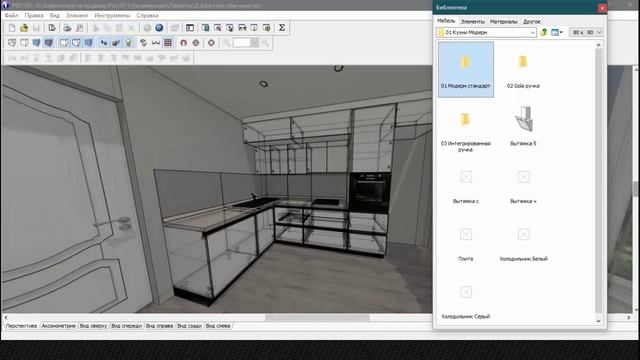This screenshot has width=640, height=360.
Task: Open the Файл menu
Action: pyautogui.click(x=11, y=16)
